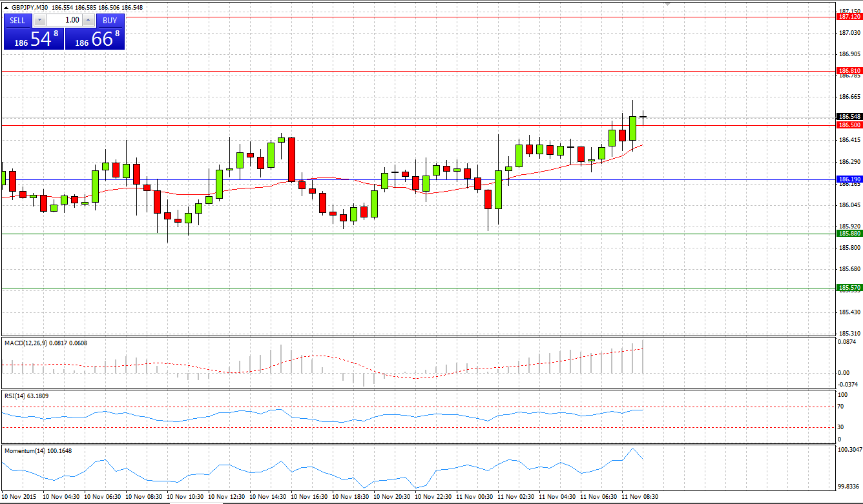Click the 10 Nov 12:30 time axis label
The height and width of the screenshot is (504, 863).
point(227,497)
